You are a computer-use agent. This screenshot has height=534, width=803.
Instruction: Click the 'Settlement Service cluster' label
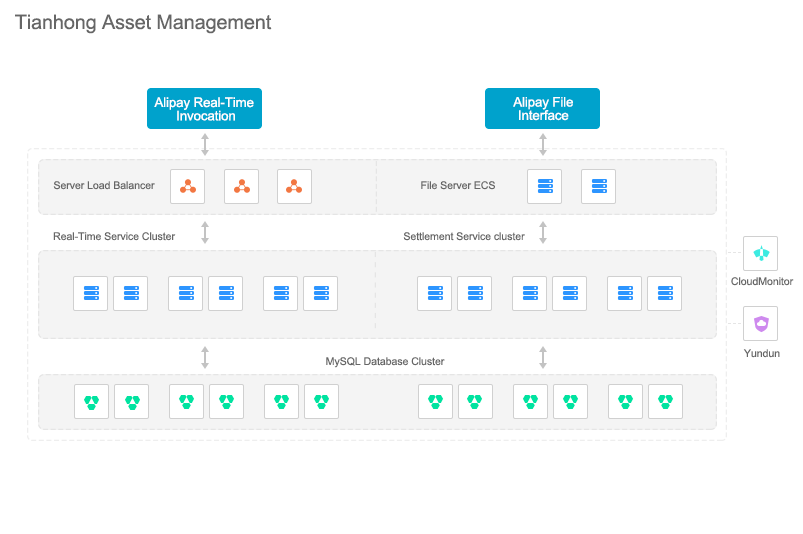tap(464, 236)
